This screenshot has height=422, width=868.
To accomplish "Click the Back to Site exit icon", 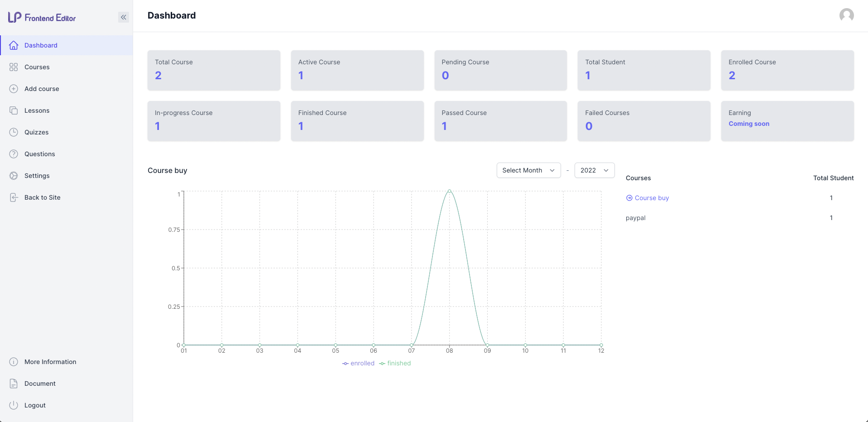I will point(14,197).
